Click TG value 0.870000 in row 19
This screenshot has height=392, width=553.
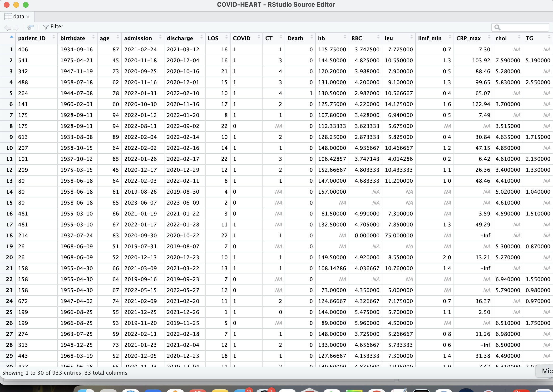tap(538, 246)
